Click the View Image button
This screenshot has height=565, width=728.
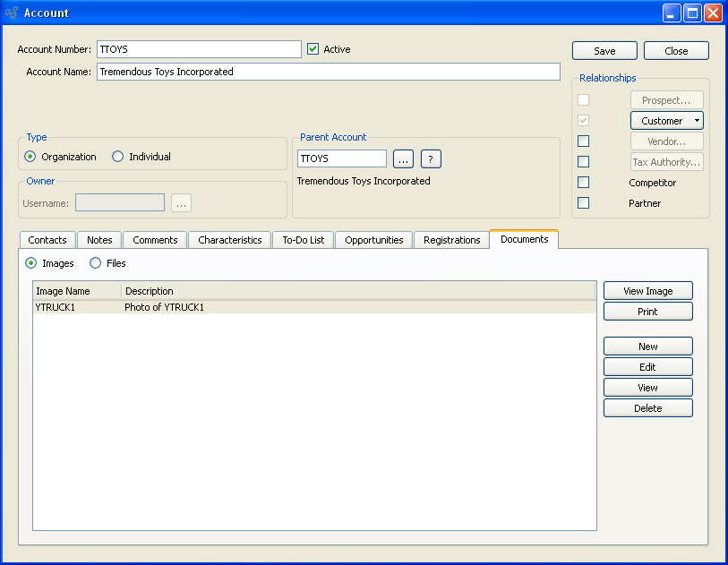click(x=647, y=291)
